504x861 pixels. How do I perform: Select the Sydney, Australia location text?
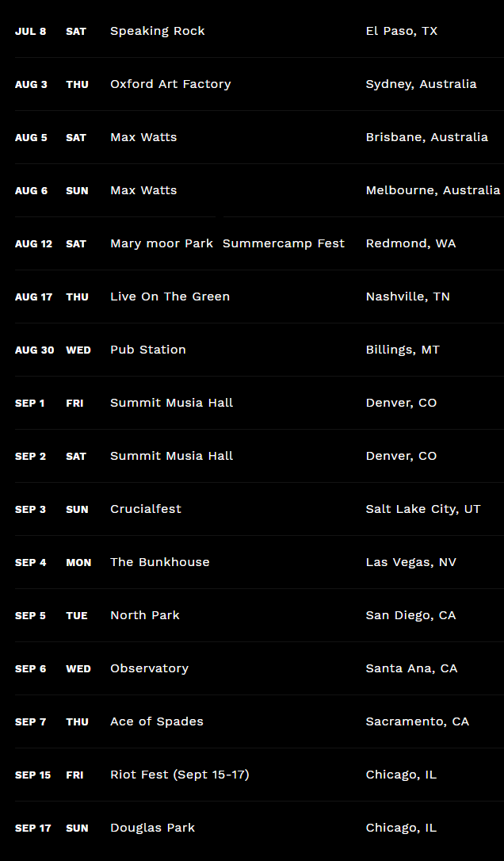[x=421, y=84]
